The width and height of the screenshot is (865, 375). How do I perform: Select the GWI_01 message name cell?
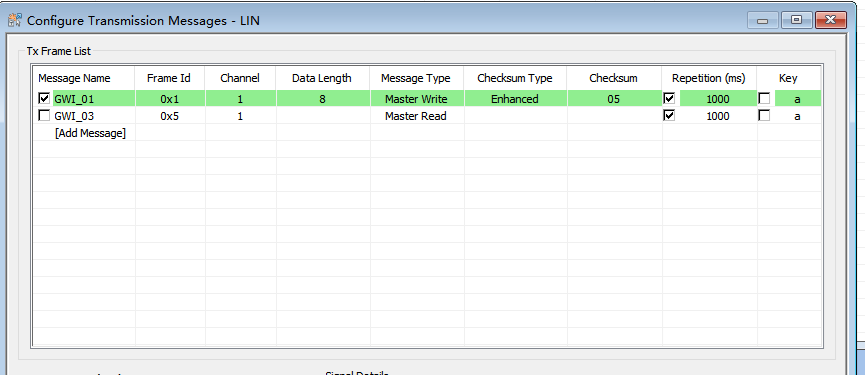pyautogui.click(x=93, y=99)
